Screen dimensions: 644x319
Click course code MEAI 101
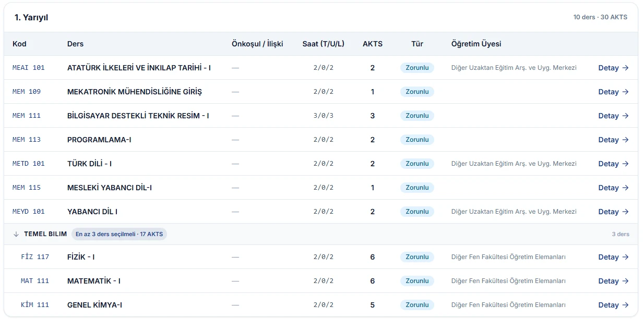point(29,68)
